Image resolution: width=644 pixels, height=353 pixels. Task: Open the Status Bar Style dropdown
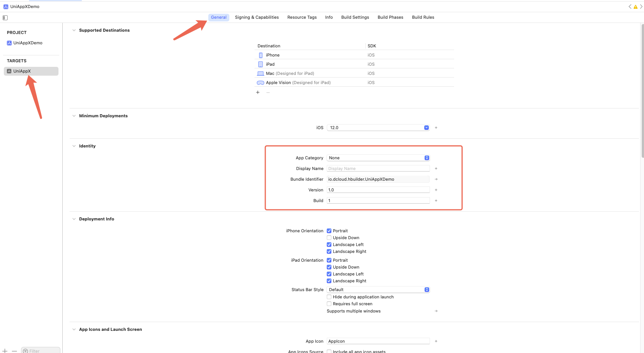tap(378, 290)
